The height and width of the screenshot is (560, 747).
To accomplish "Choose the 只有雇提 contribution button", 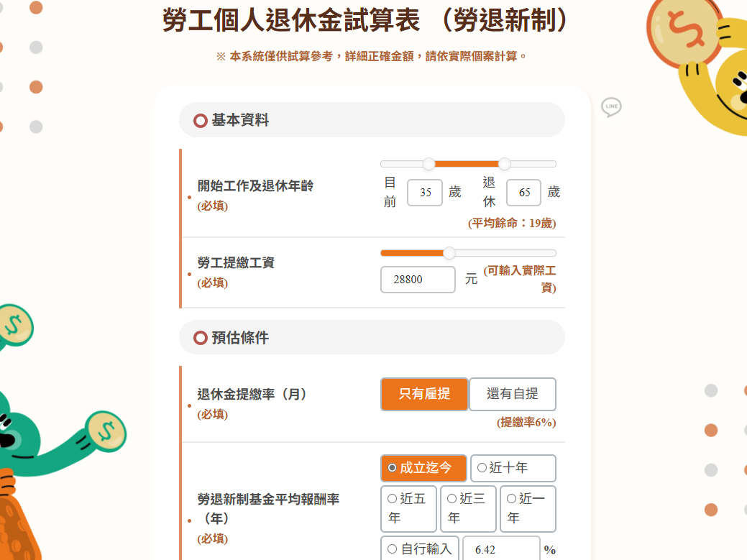I will (424, 394).
